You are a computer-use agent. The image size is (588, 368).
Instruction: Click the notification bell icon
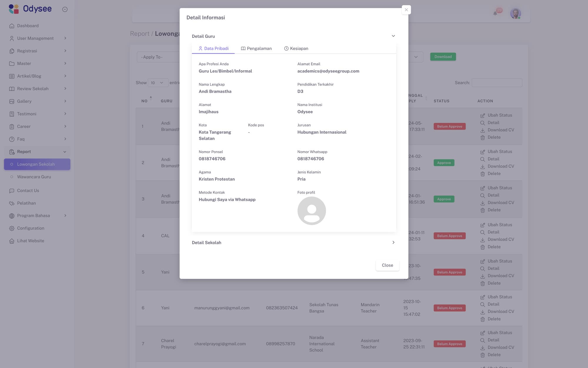[495, 13]
